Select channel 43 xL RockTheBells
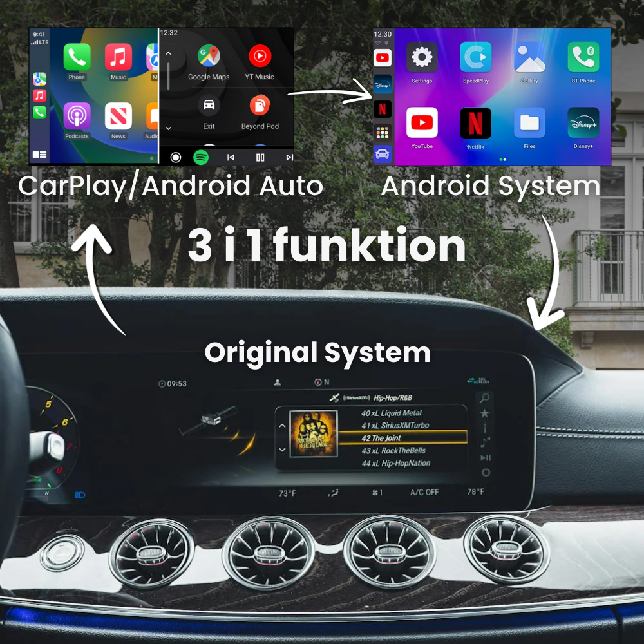 pyautogui.click(x=393, y=451)
